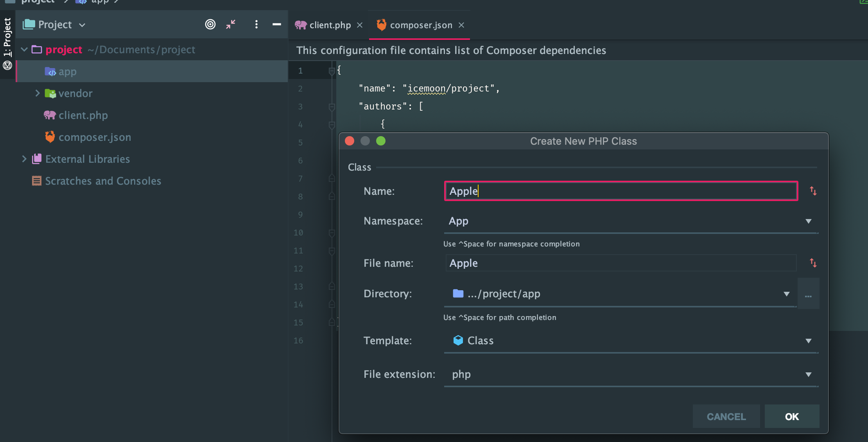Select the client.php file in project tree

point(83,115)
